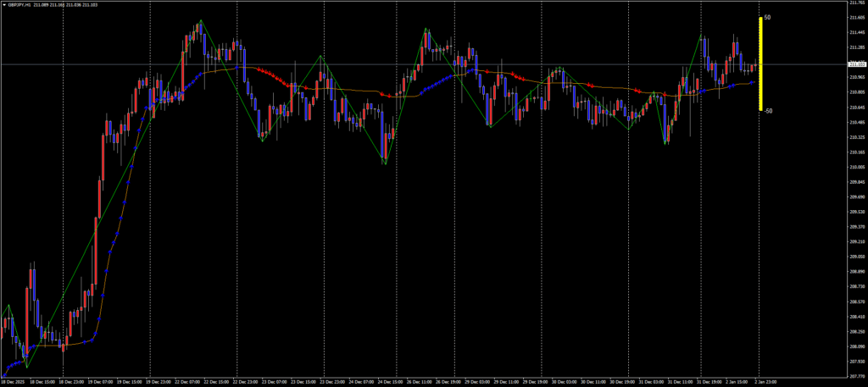Select the yellow vertical range bar
This screenshot has height=387, width=868.
point(760,64)
